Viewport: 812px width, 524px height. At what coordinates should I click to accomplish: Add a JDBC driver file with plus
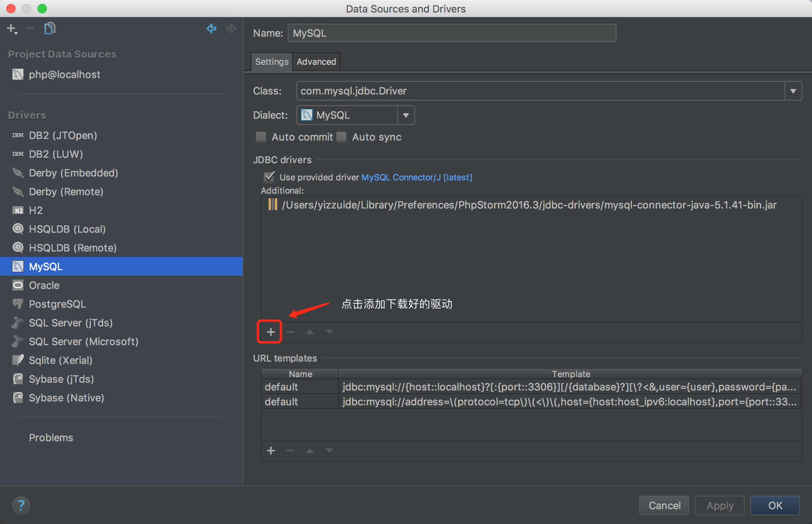pyautogui.click(x=271, y=332)
